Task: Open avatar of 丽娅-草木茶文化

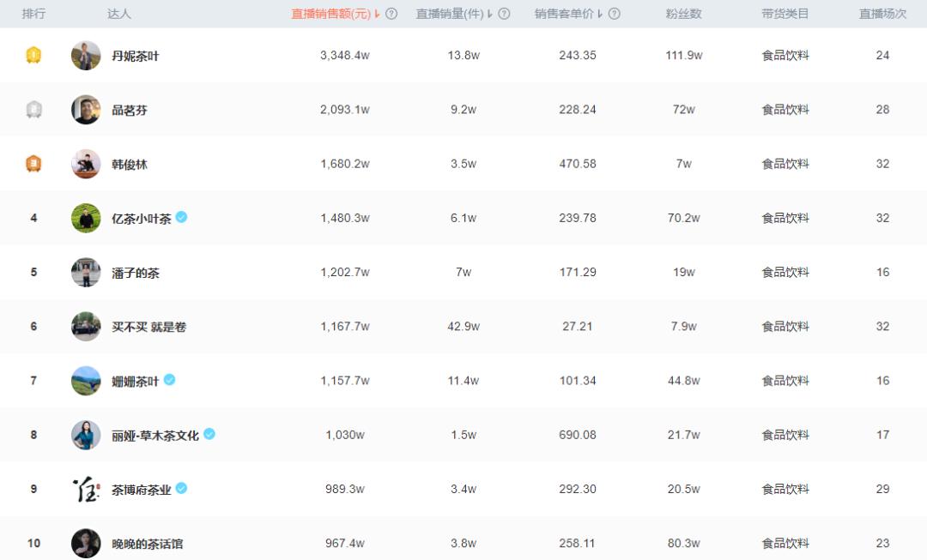Action: pos(86,436)
